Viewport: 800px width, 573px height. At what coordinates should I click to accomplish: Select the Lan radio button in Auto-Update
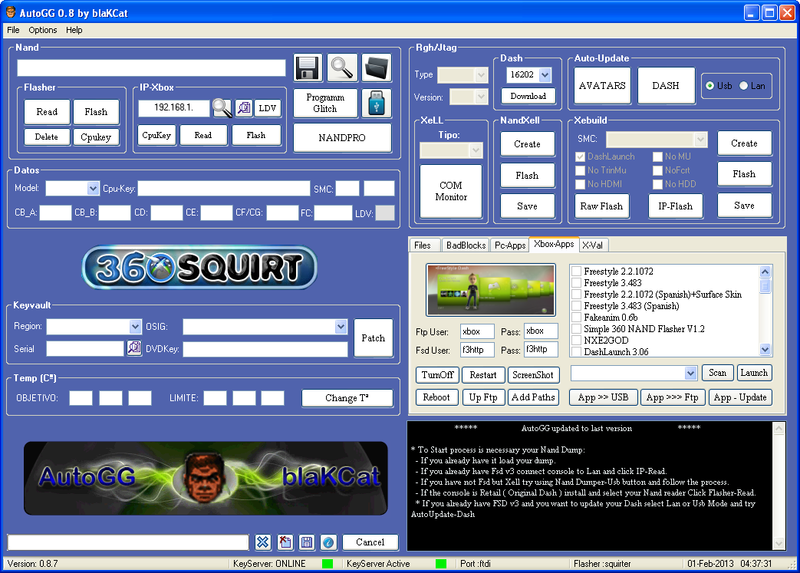pos(744,86)
